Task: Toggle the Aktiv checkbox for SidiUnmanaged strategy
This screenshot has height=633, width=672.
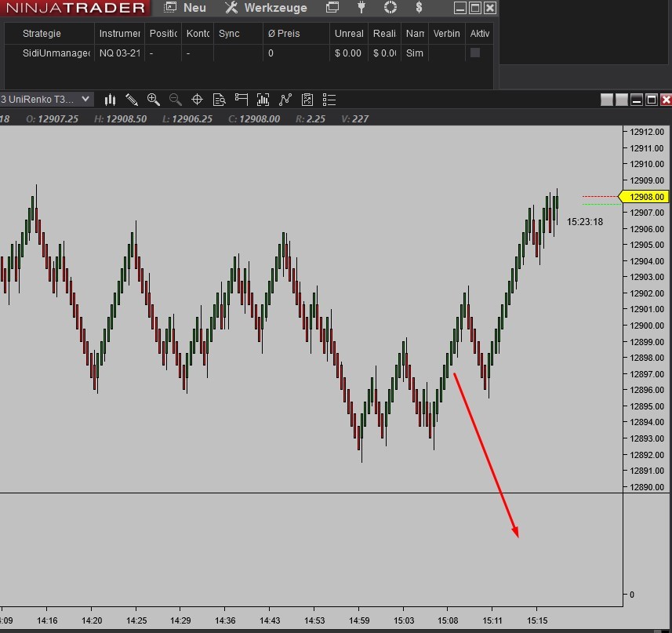Action: tap(474, 53)
